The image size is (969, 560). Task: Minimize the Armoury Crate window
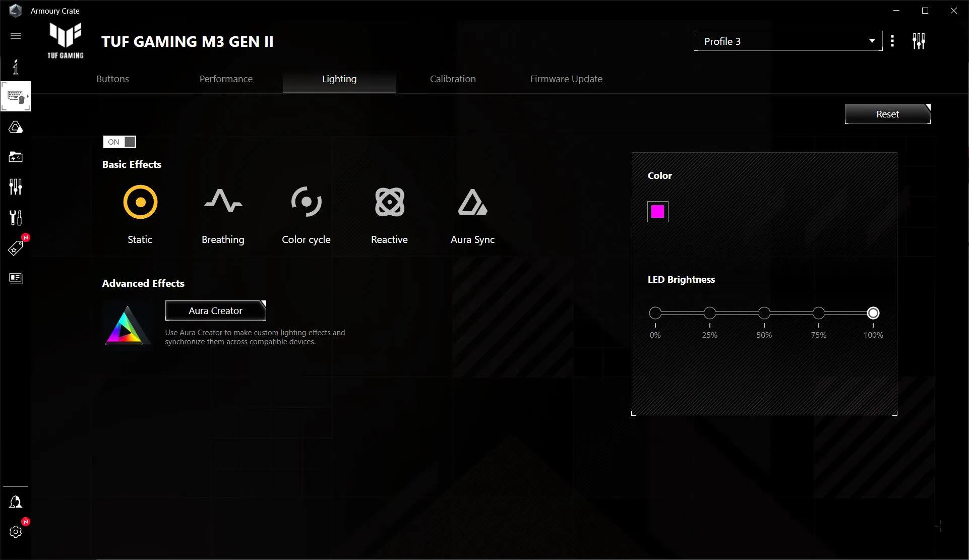tap(896, 11)
